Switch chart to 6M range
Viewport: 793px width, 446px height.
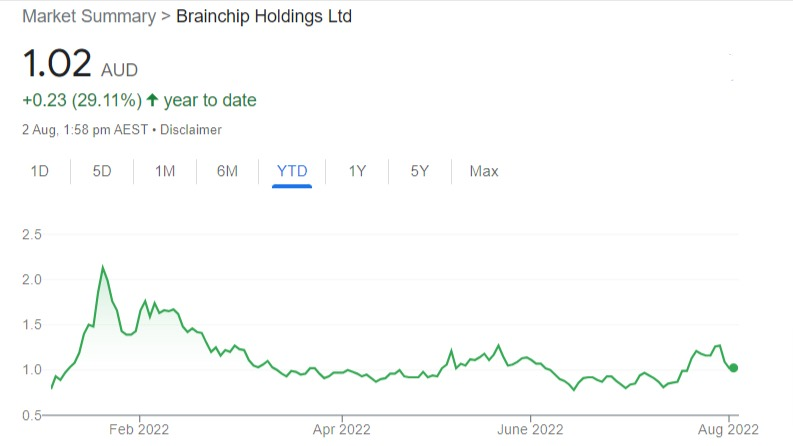click(227, 171)
